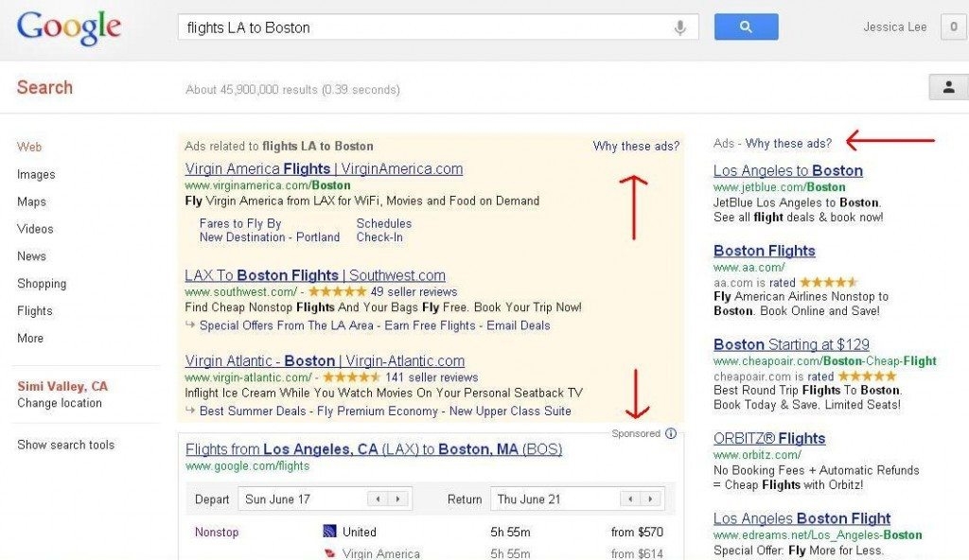This screenshot has height=560, width=969.
Task: Click into the search query field
Action: click(426, 27)
